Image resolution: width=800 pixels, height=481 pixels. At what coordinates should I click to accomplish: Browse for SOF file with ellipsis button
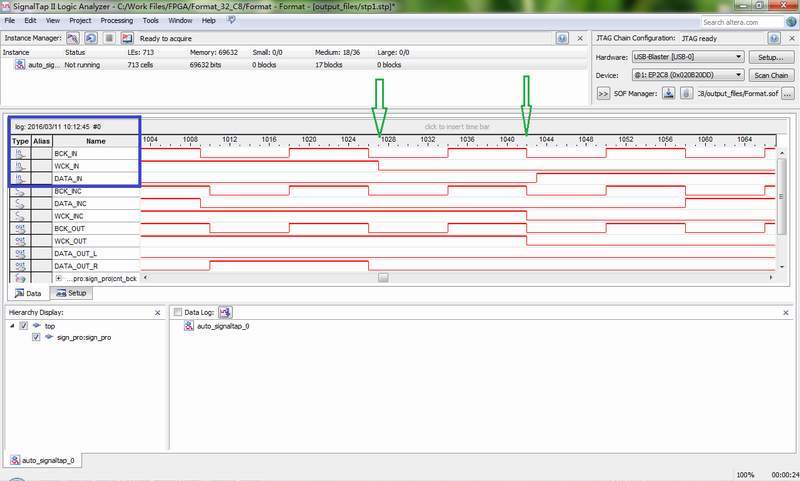tap(788, 94)
